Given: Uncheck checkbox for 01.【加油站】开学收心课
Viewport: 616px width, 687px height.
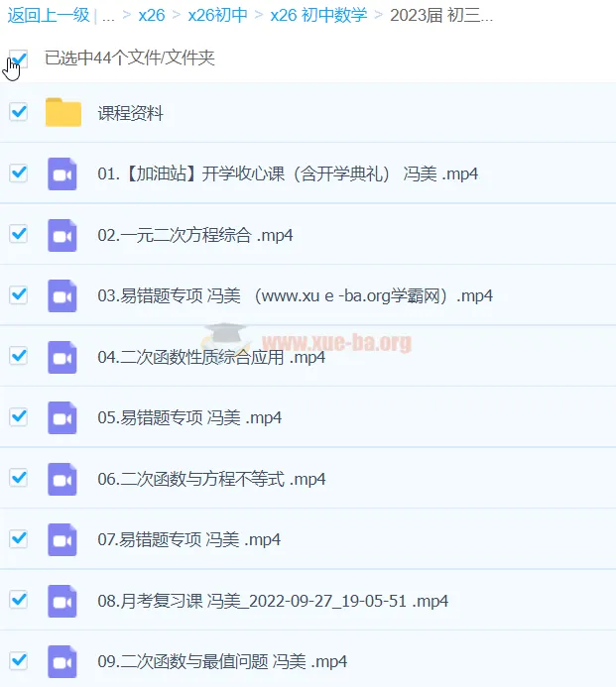Looking at the screenshot, I should 19,172.
